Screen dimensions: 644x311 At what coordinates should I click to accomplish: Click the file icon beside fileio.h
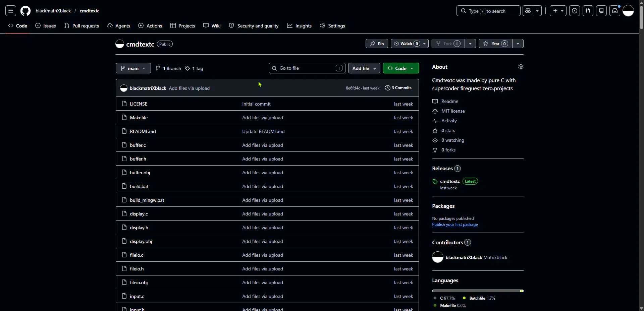pos(124,268)
